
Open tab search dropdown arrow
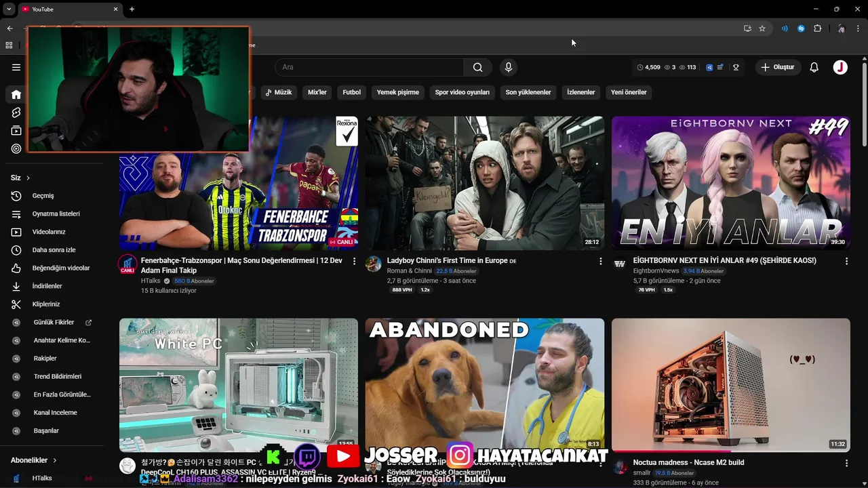click(9, 9)
